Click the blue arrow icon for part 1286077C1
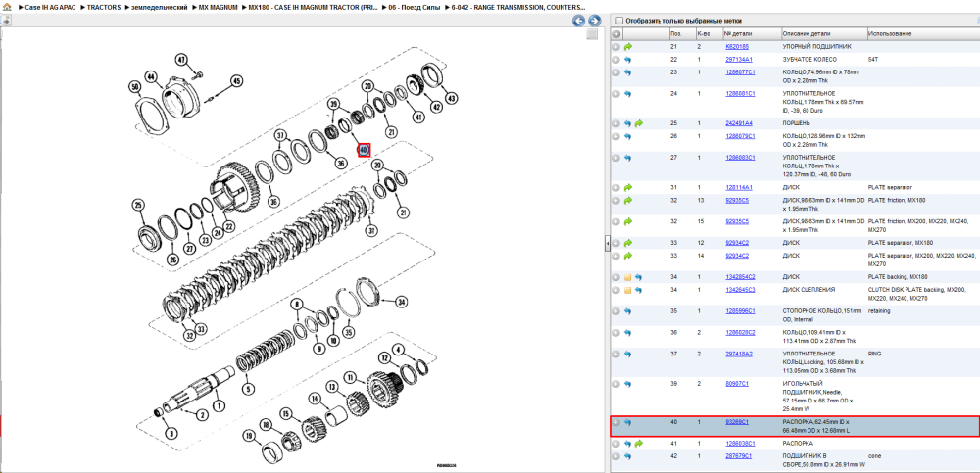980x473 pixels. [x=628, y=72]
